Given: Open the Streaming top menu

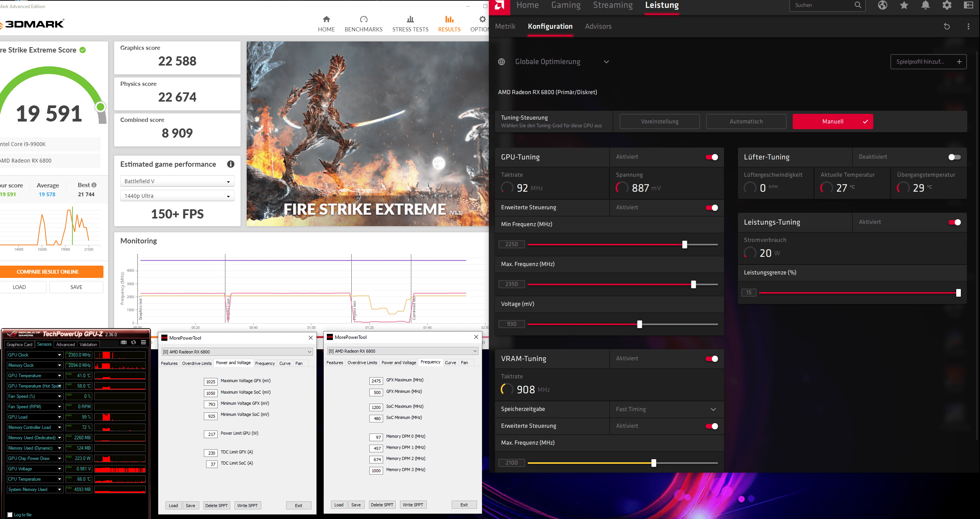Looking at the screenshot, I should click(x=613, y=5).
